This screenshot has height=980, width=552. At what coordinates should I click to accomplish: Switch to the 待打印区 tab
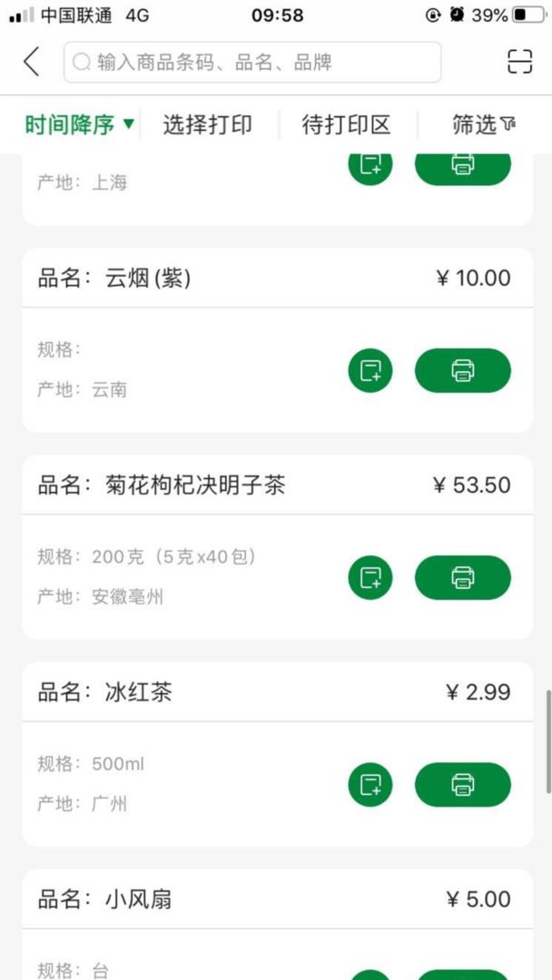[x=345, y=125]
